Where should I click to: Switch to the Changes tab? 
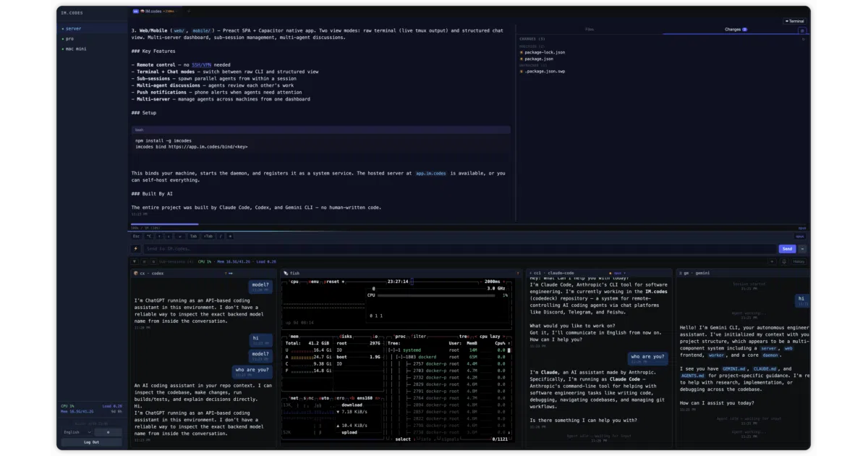click(x=735, y=30)
